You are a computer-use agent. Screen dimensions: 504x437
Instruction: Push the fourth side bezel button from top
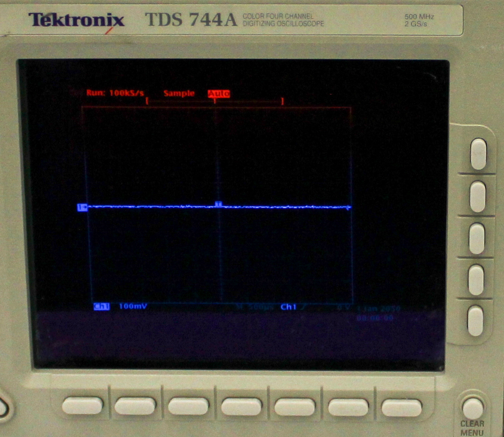coord(476,280)
